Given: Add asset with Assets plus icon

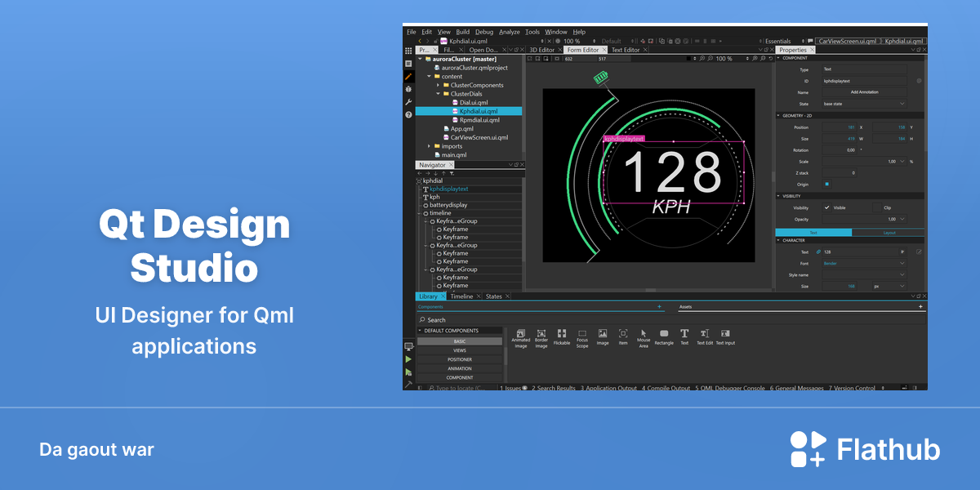Looking at the screenshot, I should point(920,307).
